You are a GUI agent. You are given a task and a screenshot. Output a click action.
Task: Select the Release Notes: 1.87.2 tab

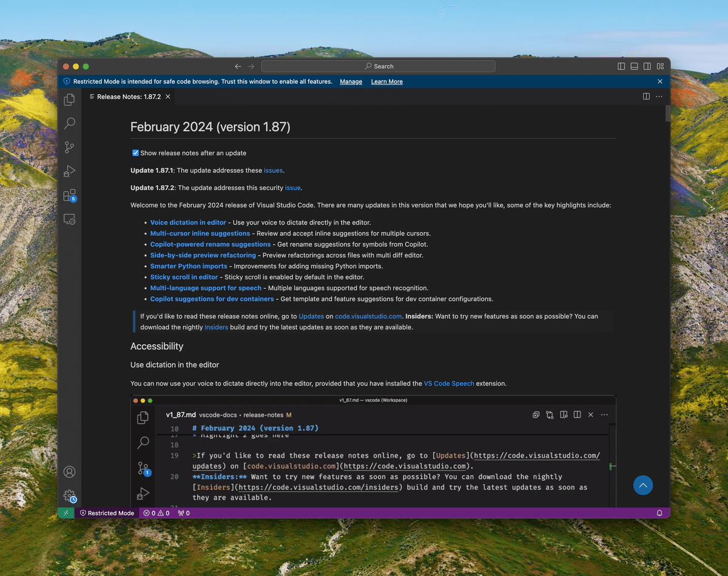pyautogui.click(x=129, y=97)
